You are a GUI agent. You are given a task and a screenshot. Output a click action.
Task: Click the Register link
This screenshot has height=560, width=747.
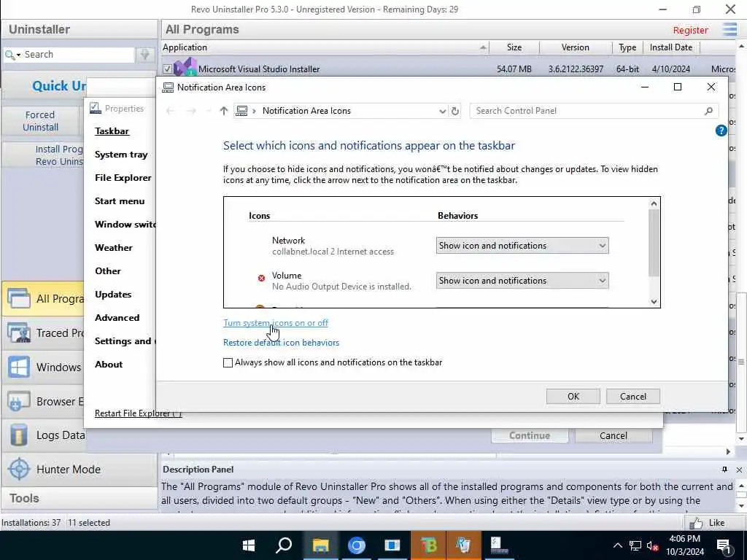(x=690, y=30)
